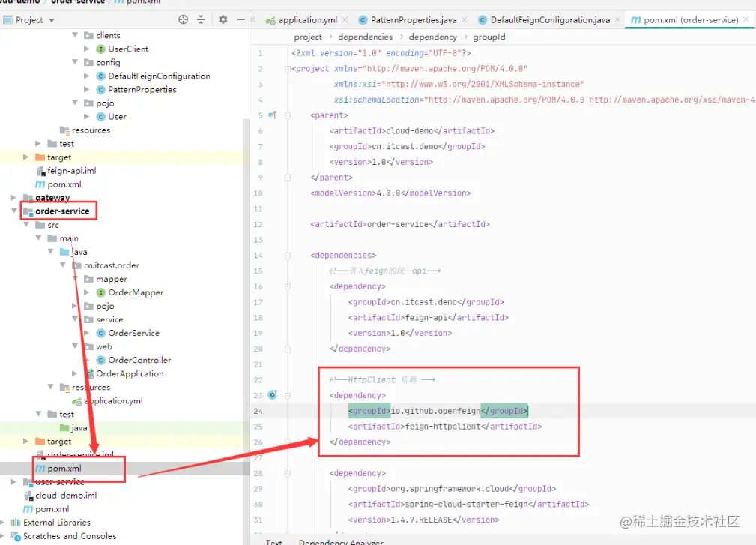Expand the user-service module
This screenshot has height=545, width=756.
pyautogui.click(x=14, y=481)
